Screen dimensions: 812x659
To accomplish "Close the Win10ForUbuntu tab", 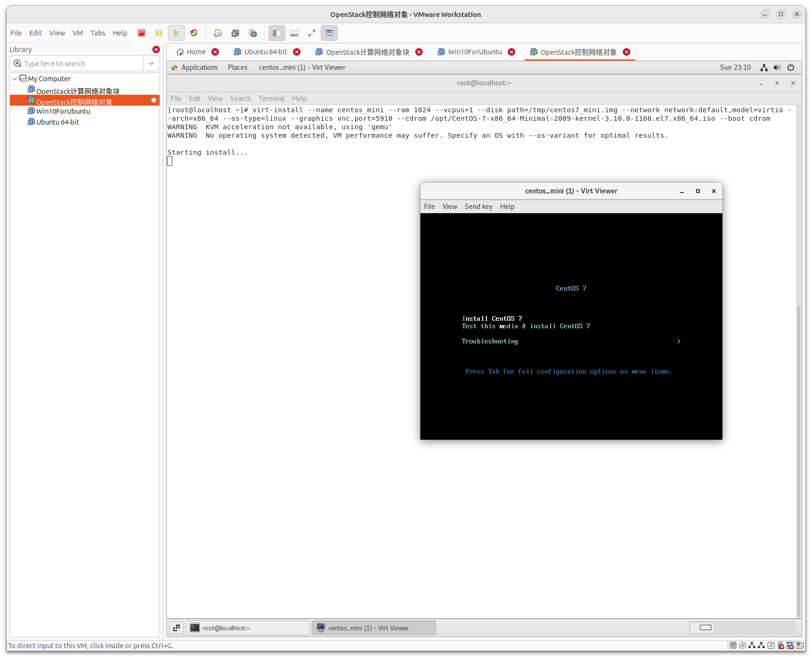I will click(511, 52).
